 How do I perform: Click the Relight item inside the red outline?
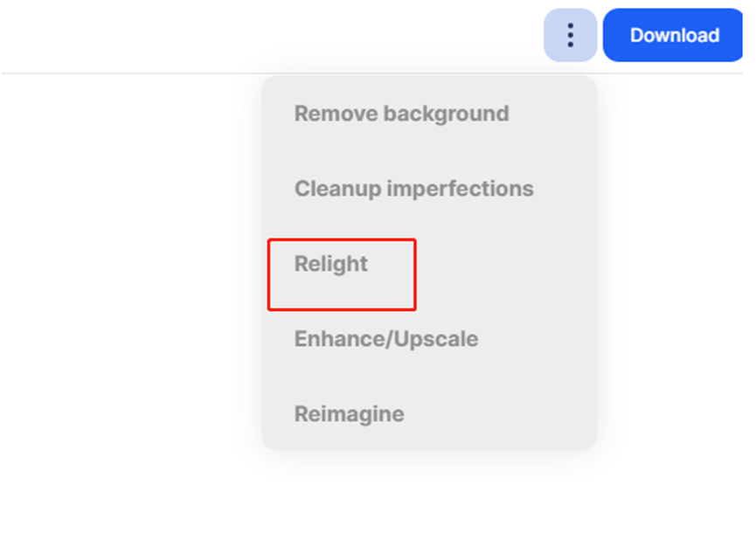coord(331,264)
